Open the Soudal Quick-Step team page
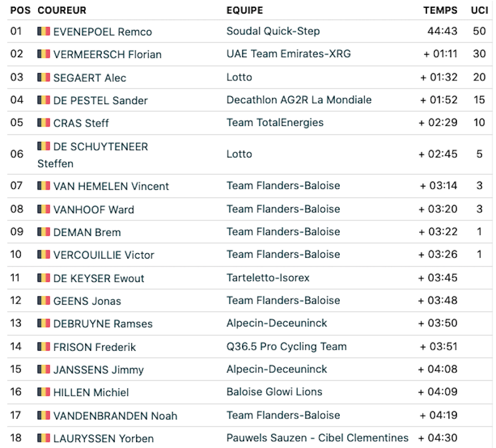496x448 pixels. tap(273, 31)
